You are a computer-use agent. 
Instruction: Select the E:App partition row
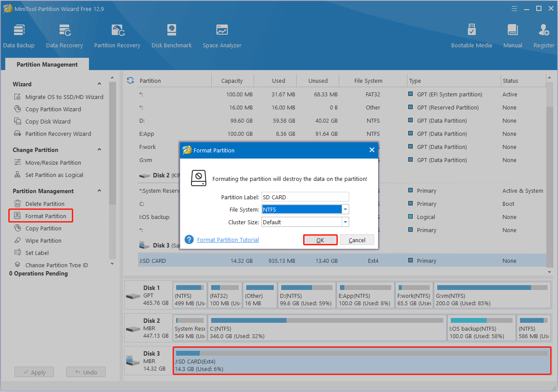click(x=342, y=134)
